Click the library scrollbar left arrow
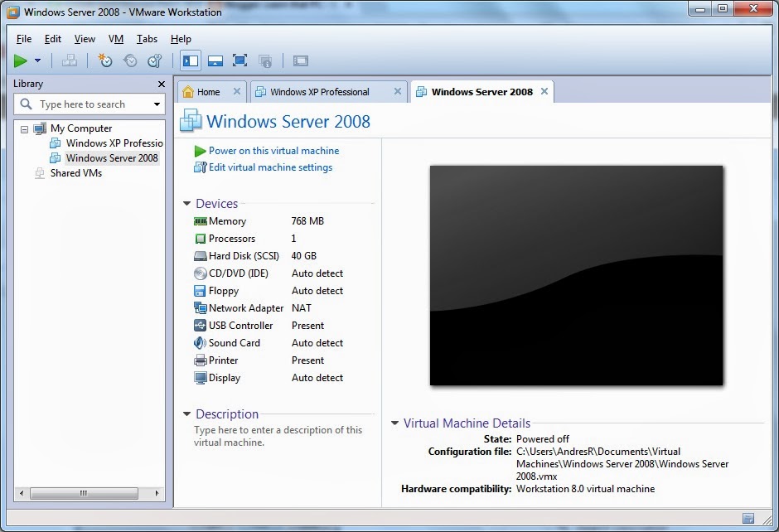The width and height of the screenshot is (779, 532). tap(22, 493)
